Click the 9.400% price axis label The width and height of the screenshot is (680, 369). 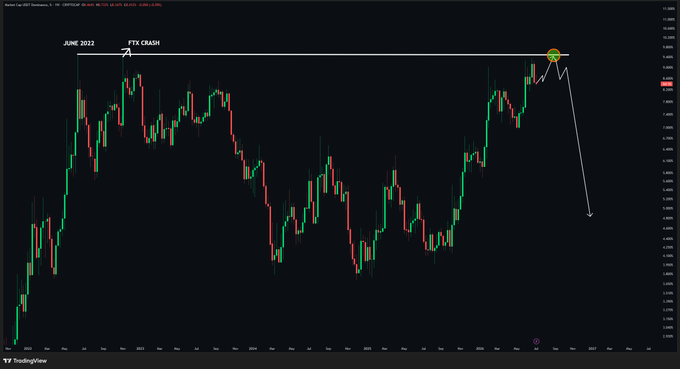668,57
